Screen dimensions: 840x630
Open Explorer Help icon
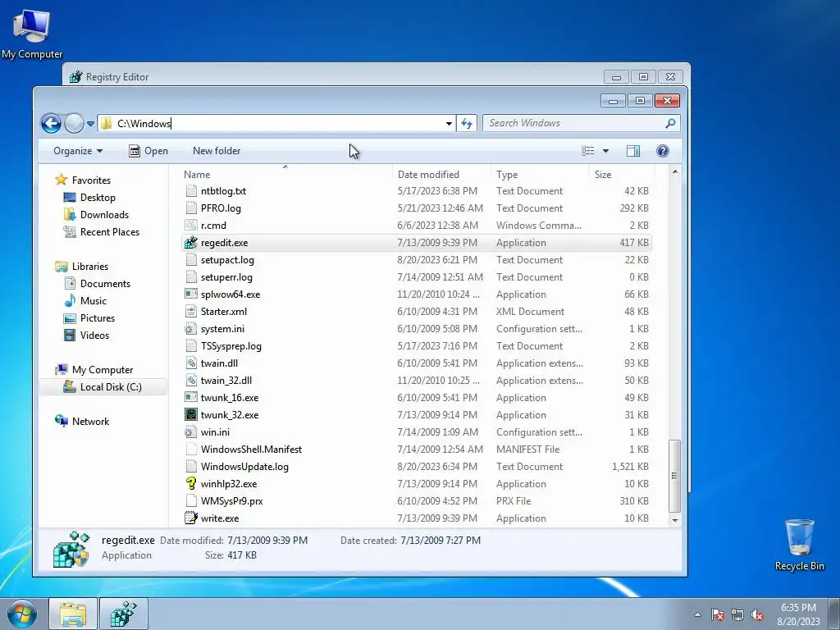663,151
